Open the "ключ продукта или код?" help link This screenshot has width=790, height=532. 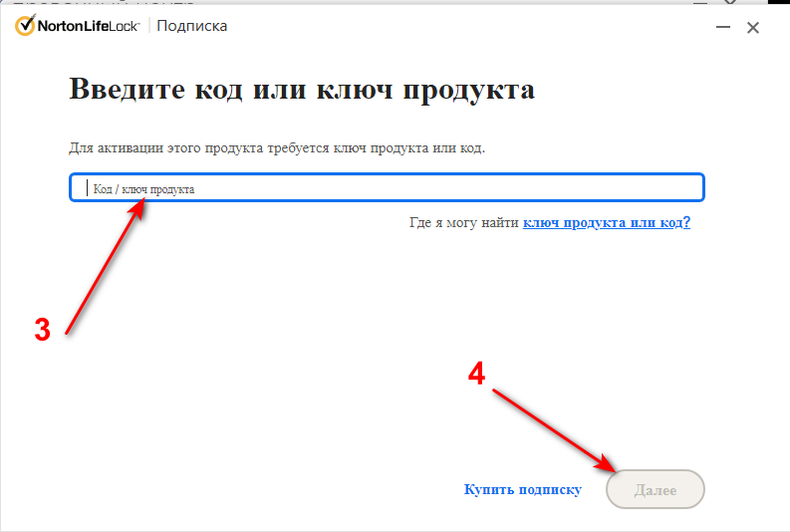click(x=606, y=222)
